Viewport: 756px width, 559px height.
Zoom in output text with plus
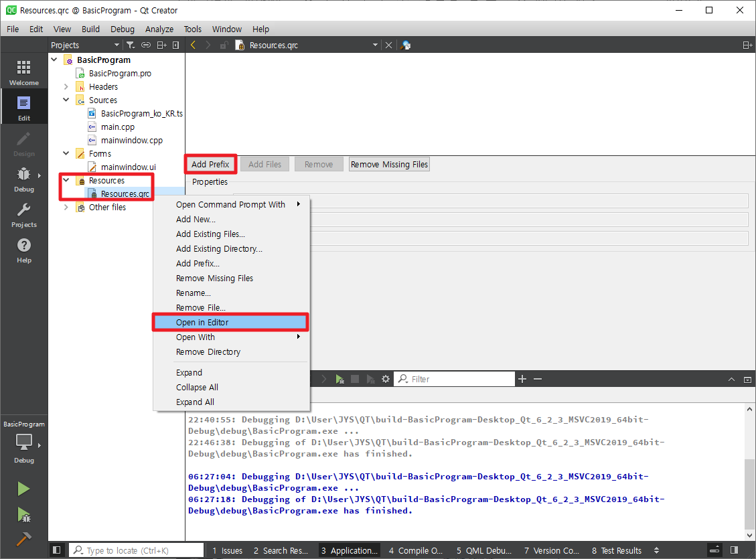522,379
